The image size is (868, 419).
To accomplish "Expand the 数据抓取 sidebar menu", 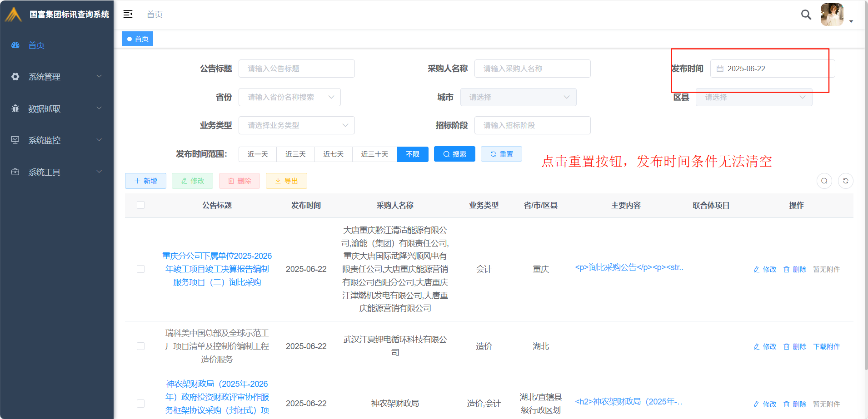I will point(57,108).
